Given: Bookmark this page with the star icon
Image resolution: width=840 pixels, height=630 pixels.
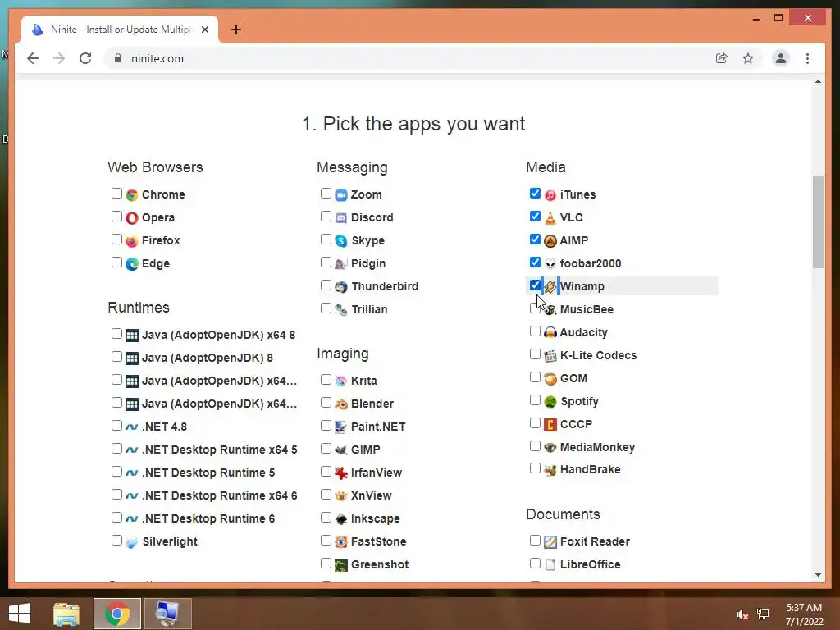Looking at the screenshot, I should point(748,58).
